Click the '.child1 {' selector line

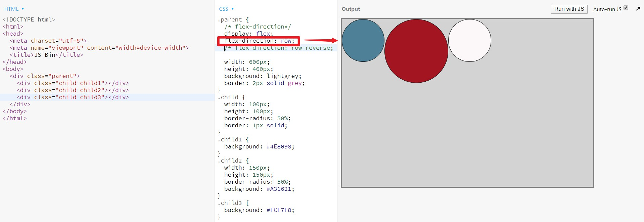coord(233,140)
